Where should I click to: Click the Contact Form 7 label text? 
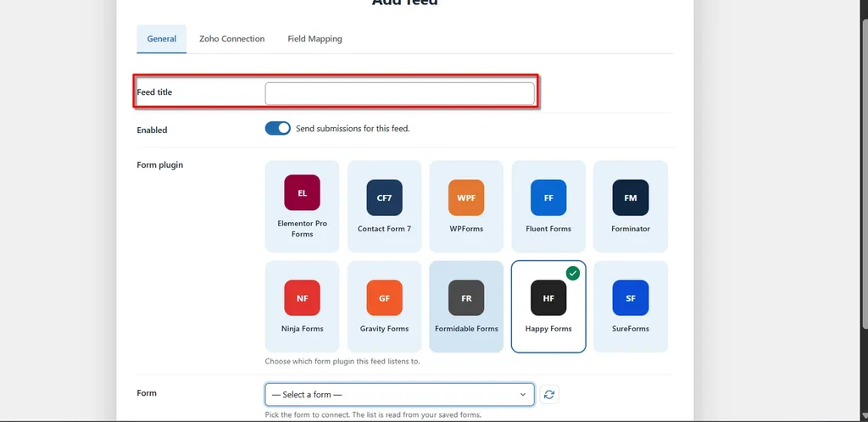coord(384,229)
